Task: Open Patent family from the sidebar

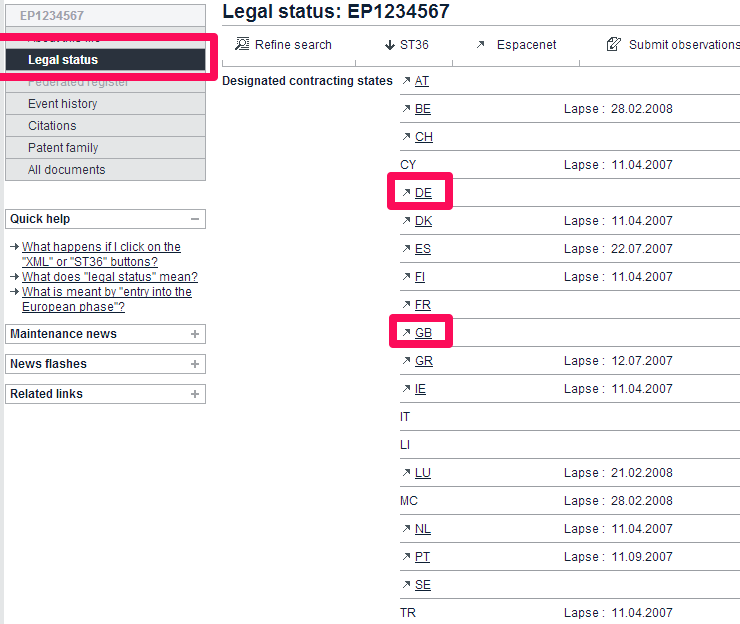Action: 63,148
